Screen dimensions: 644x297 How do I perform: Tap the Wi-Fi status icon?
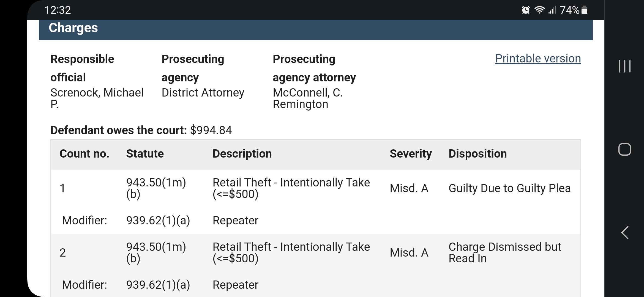pos(539,10)
